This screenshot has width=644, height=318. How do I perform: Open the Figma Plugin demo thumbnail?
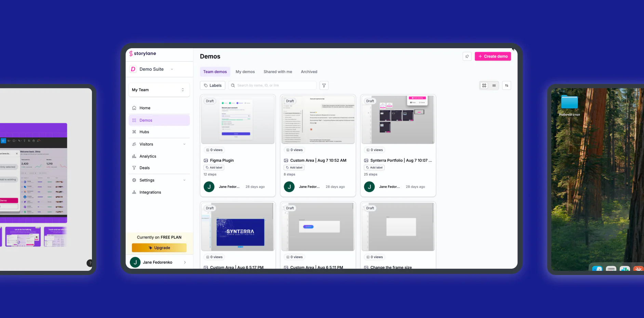pos(238,120)
